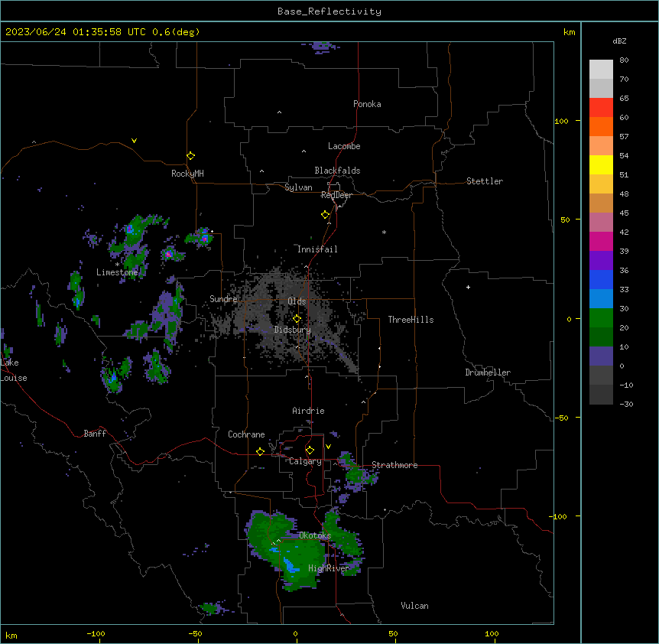Click the Didsbury city label
659x644 pixels.
(293, 330)
